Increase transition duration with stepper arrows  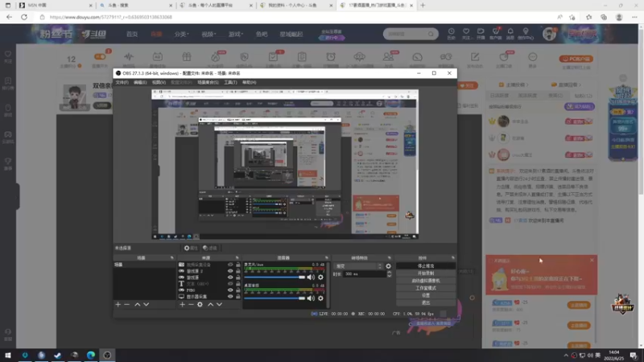[390, 272]
